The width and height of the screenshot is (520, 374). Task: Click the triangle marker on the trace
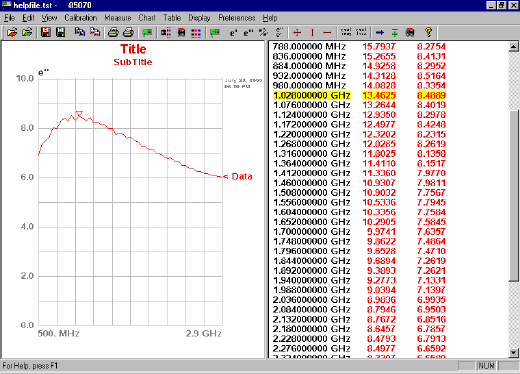click(79, 114)
